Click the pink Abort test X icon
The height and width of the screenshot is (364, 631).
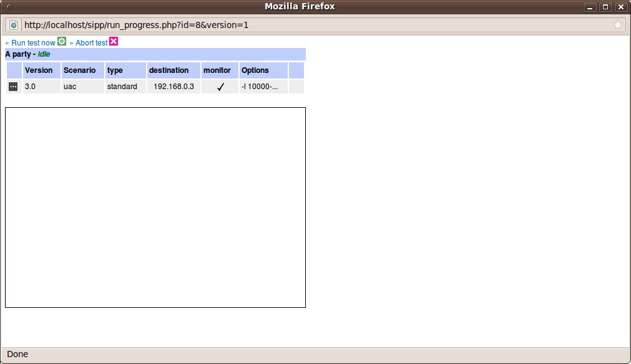(114, 41)
